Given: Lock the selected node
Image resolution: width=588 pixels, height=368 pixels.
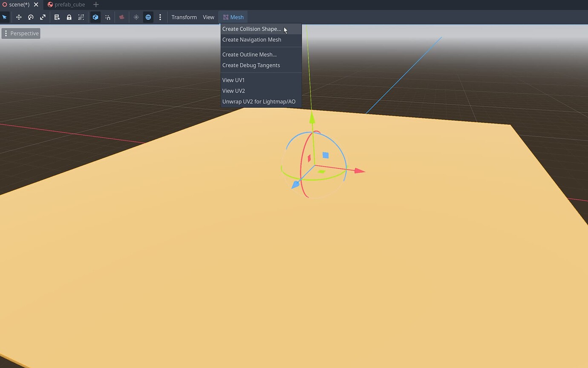Looking at the screenshot, I should click(69, 17).
